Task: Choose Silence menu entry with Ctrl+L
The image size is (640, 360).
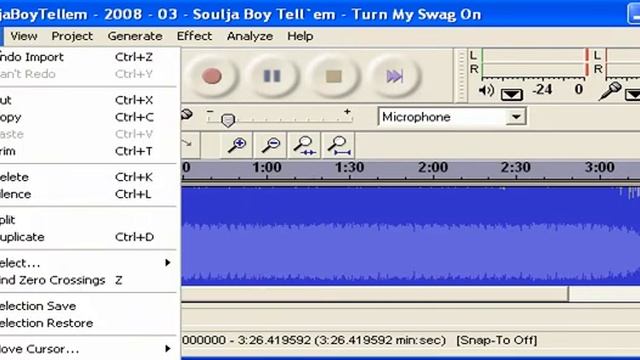Action: (88, 194)
